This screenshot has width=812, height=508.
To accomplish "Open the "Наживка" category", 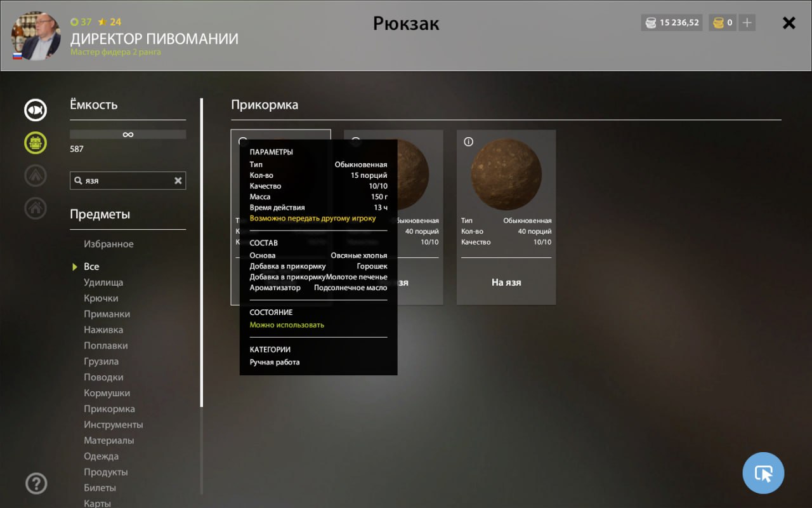I will coord(103,330).
